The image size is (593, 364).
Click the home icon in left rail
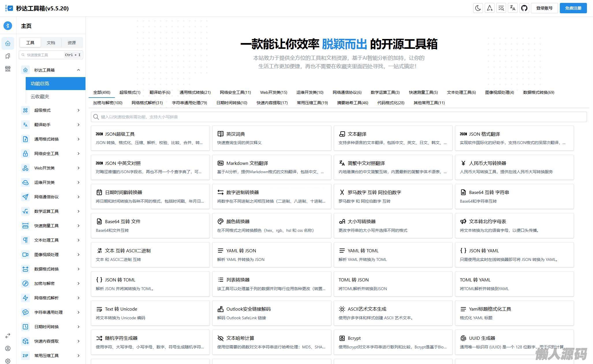[8, 43]
